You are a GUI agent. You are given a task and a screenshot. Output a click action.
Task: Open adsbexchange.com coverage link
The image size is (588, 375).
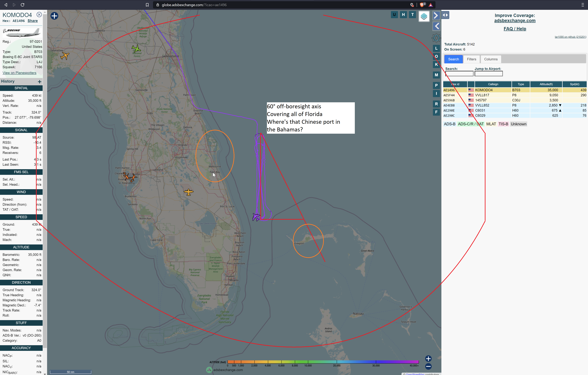pos(514,21)
